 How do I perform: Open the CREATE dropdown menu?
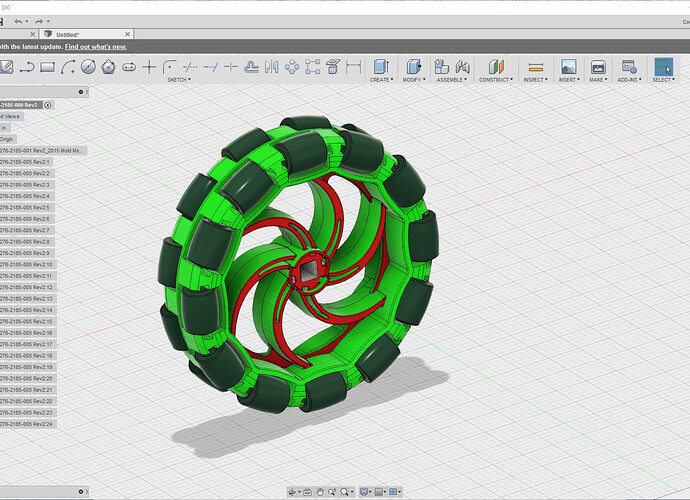[382, 80]
